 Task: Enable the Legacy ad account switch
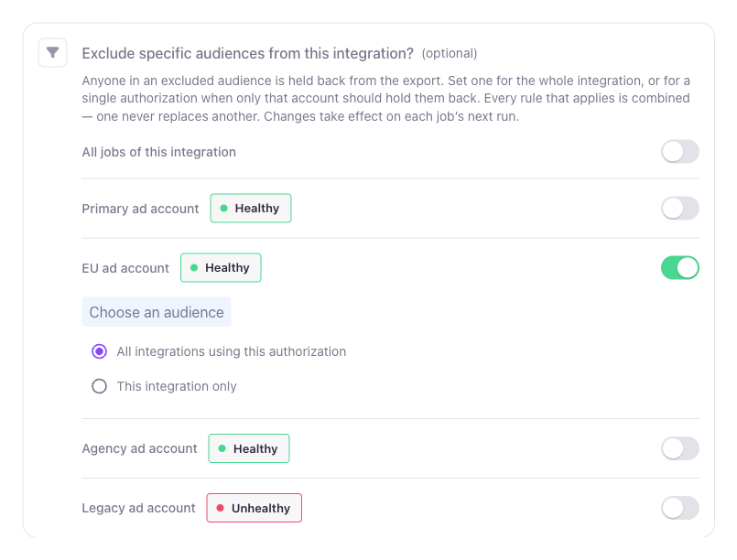(x=679, y=508)
